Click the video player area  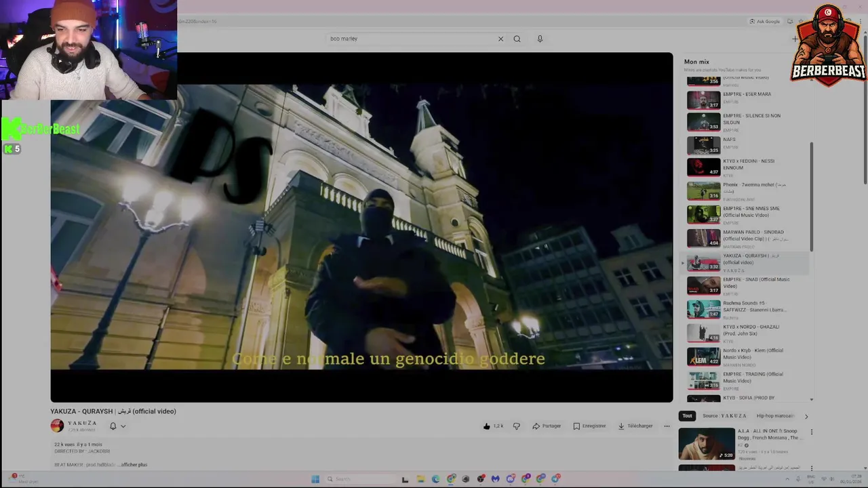click(361, 227)
